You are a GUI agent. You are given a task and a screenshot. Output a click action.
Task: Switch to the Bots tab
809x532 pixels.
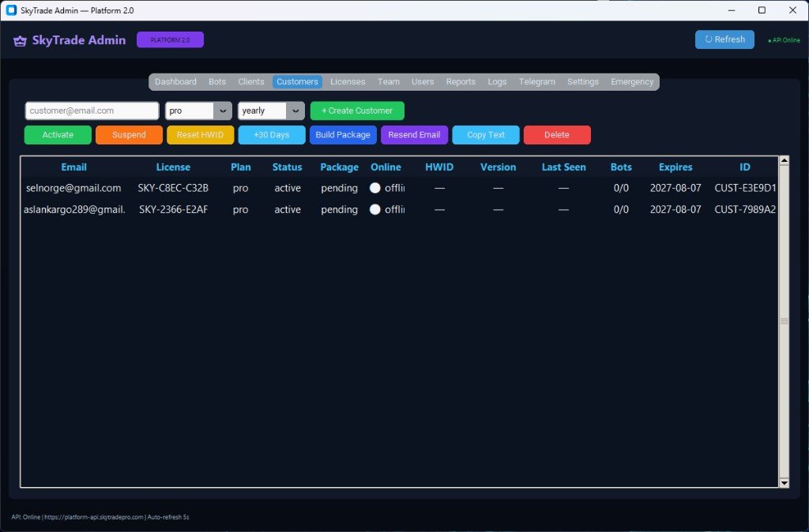pyautogui.click(x=217, y=82)
